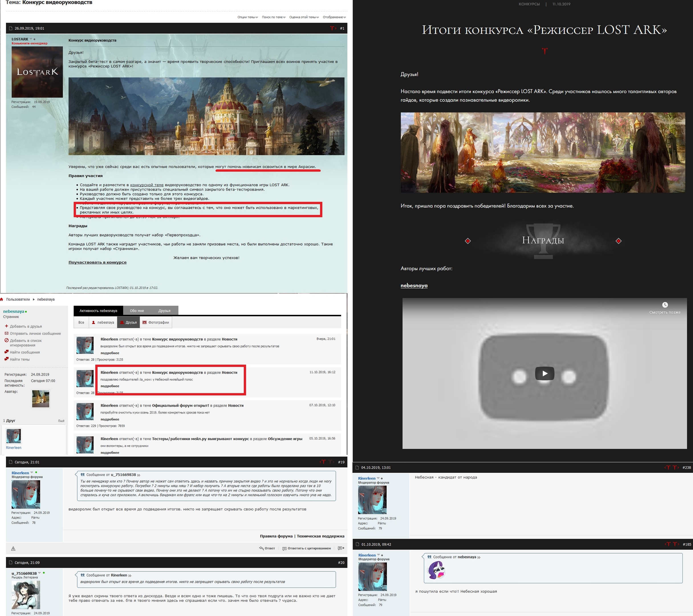Open 'Поиск по теме' dropdown
The width and height of the screenshot is (693, 616).
point(273,17)
